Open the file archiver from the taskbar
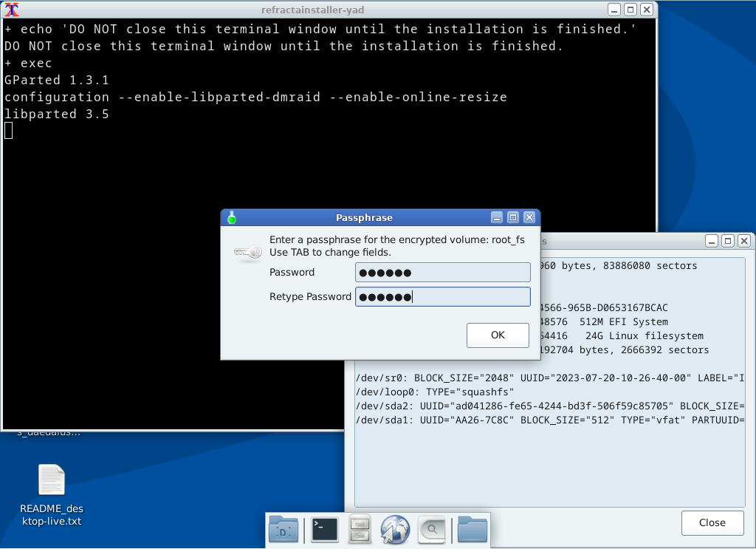The image size is (756, 549). point(360,529)
